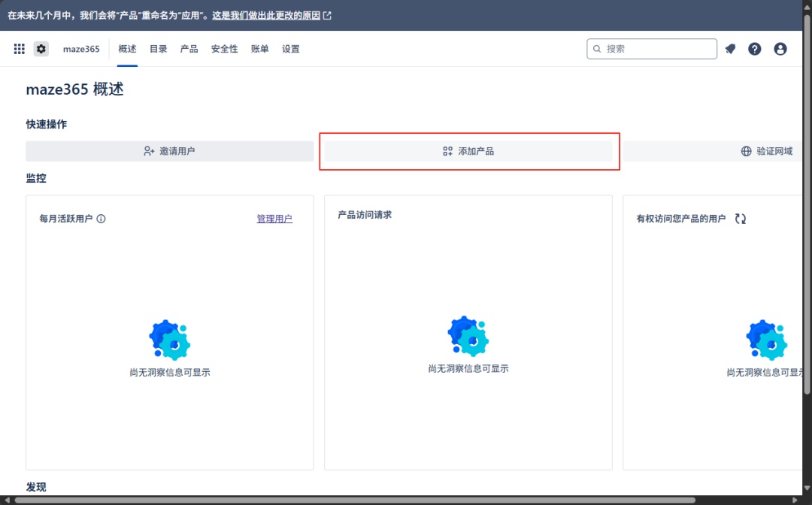Open the notifications bell icon

pyautogui.click(x=730, y=48)
